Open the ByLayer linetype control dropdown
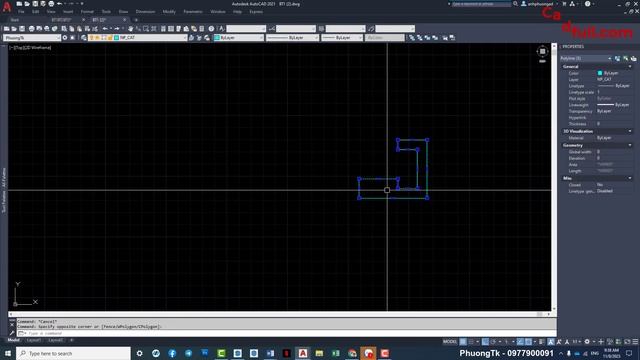The height and width of the screenshot is (360, 640). [292, 38]
